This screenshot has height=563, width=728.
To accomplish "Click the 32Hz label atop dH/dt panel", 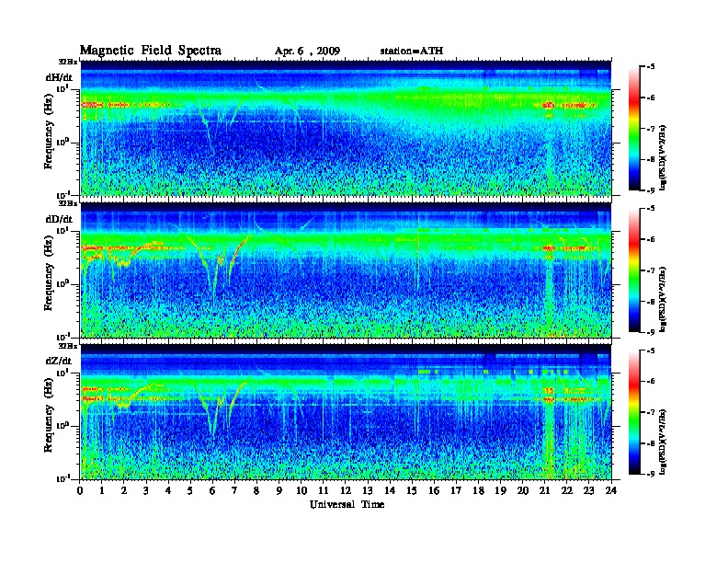I will 67,62.
